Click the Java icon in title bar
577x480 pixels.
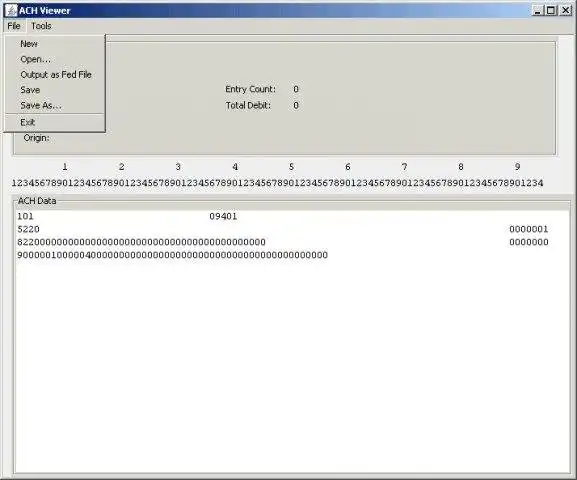tap(11, 11)
